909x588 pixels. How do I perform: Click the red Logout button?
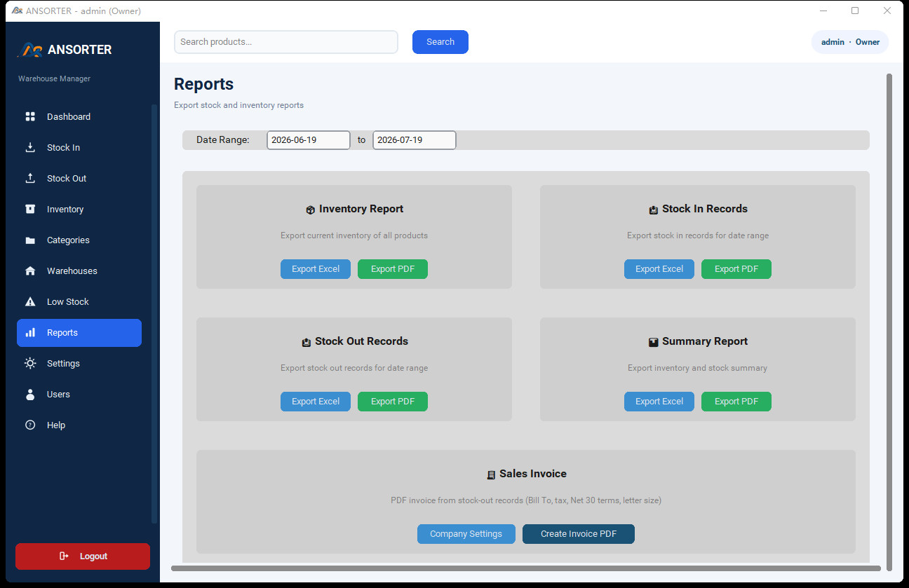83,556
